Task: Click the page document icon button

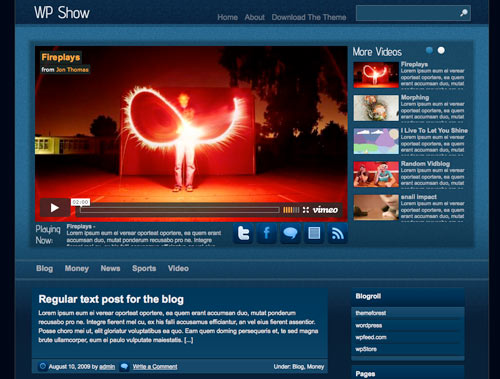Action: click(314, 233)
